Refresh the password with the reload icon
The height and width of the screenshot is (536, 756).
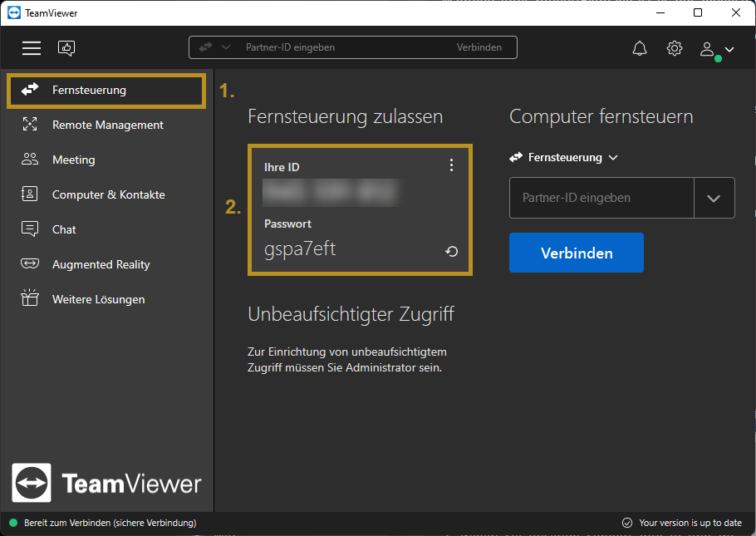451,251
